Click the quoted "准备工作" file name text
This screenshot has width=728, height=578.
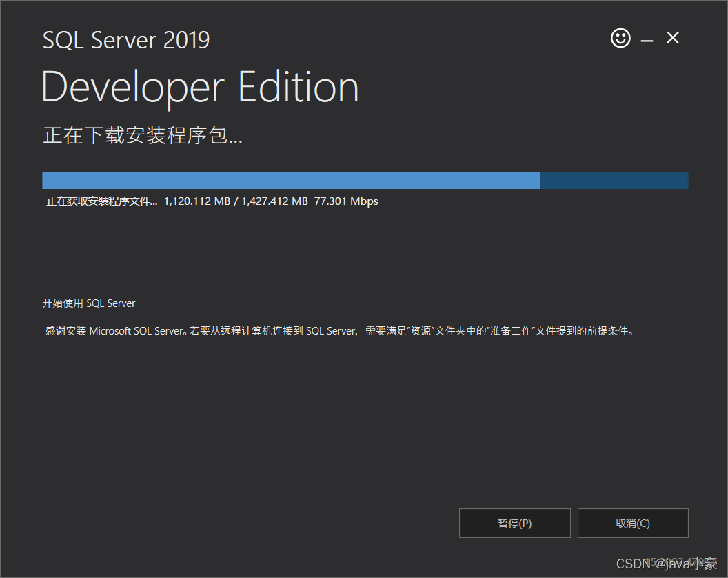[510, 331]
